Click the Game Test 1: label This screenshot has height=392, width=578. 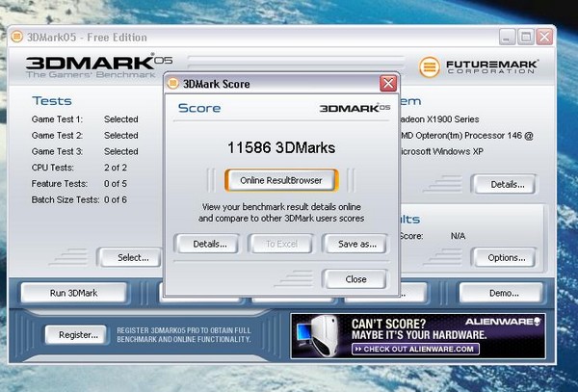pos(57,119)
